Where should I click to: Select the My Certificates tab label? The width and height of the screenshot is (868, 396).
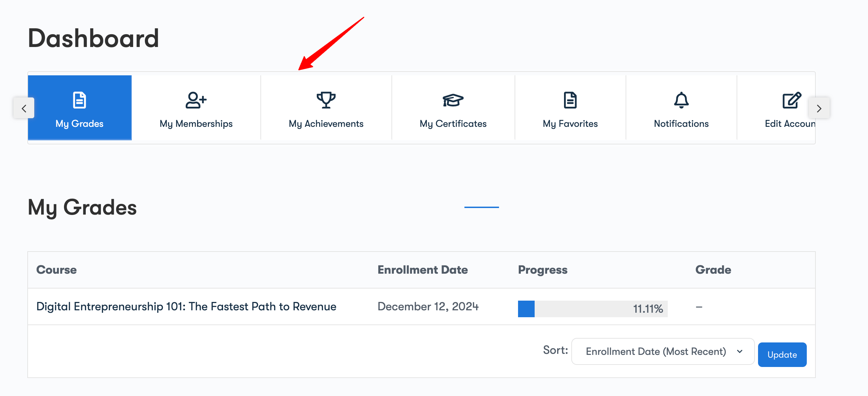[x=453, y=124]
